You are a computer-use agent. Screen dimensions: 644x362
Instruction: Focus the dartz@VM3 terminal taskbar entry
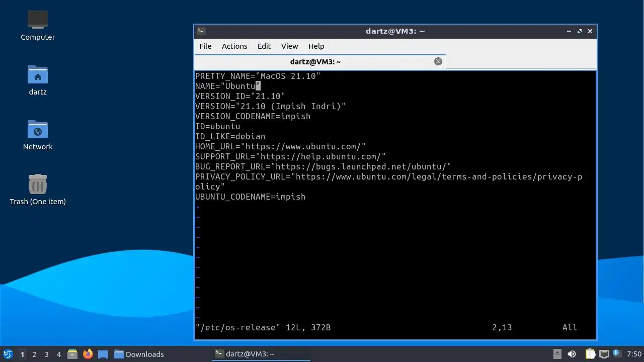(x=262, y=354)
